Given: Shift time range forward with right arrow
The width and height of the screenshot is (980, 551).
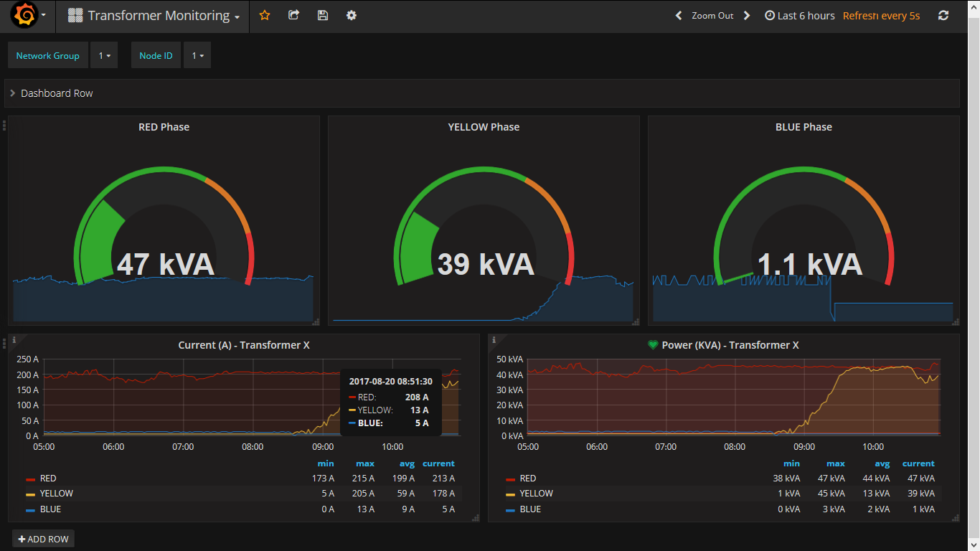Looking at the screenshot, I should click(747, 15).
